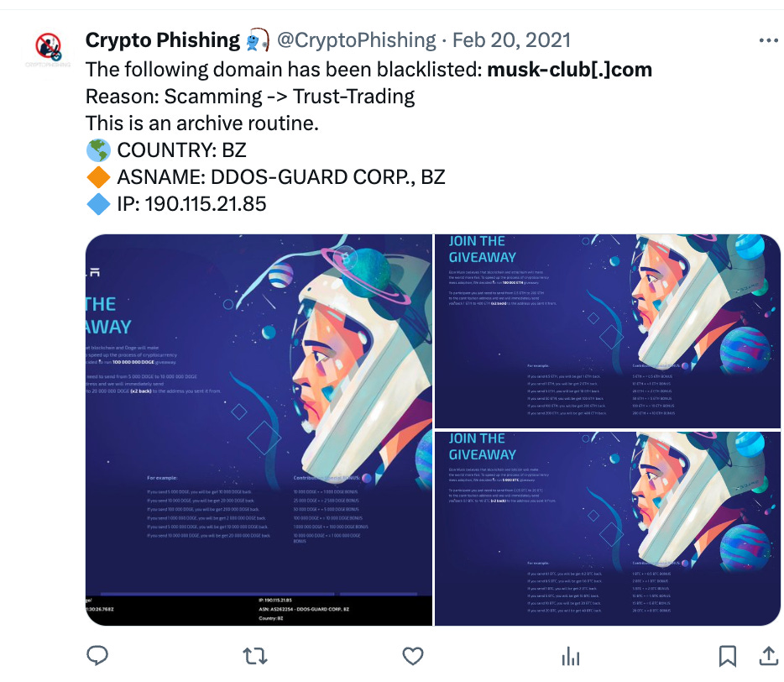The image size is (784, 682).
Task: Click the globe emoji before COUNTRY
Action: [98, 150]
